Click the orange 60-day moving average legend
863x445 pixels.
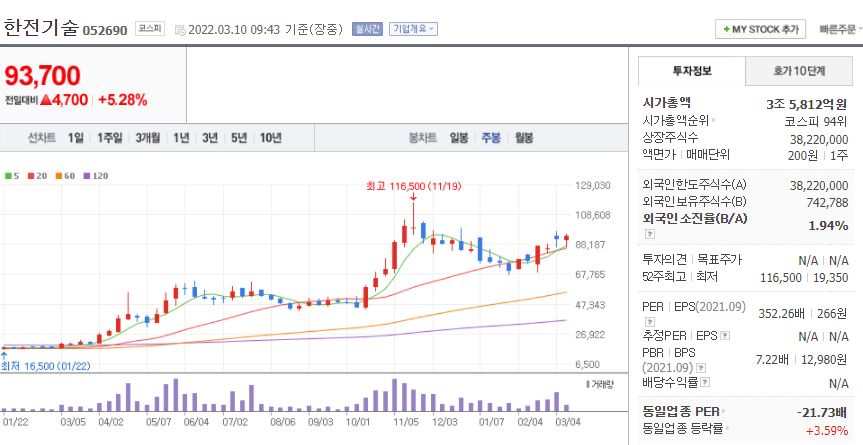[65, 176]
